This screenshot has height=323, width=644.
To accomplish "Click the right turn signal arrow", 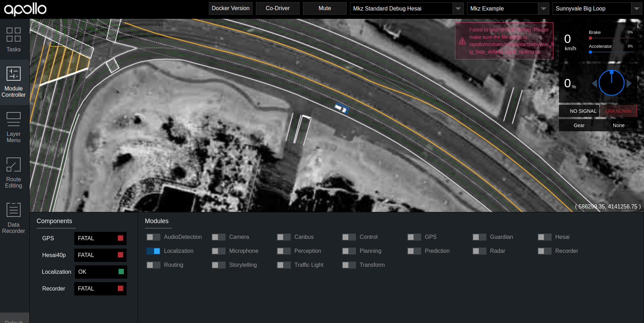I will 629,83.
